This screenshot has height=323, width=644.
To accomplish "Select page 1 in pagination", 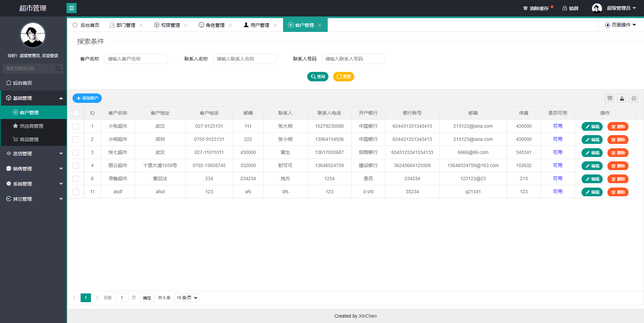I will tap(86, 298).
